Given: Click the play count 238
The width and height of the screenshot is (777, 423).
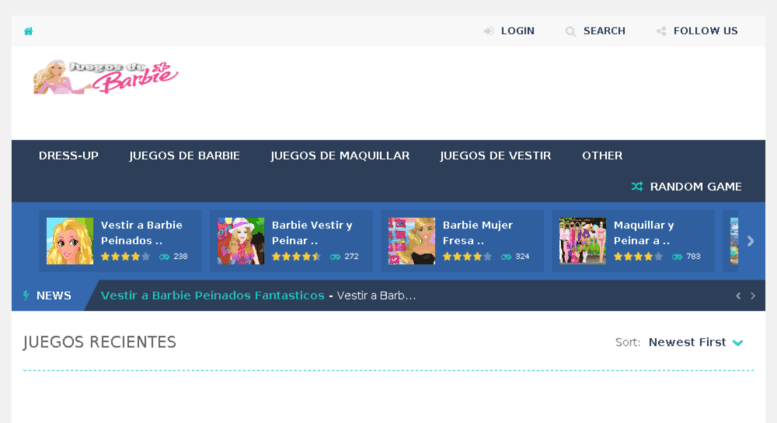Looking at the screenshot, I should coord(180,257).
